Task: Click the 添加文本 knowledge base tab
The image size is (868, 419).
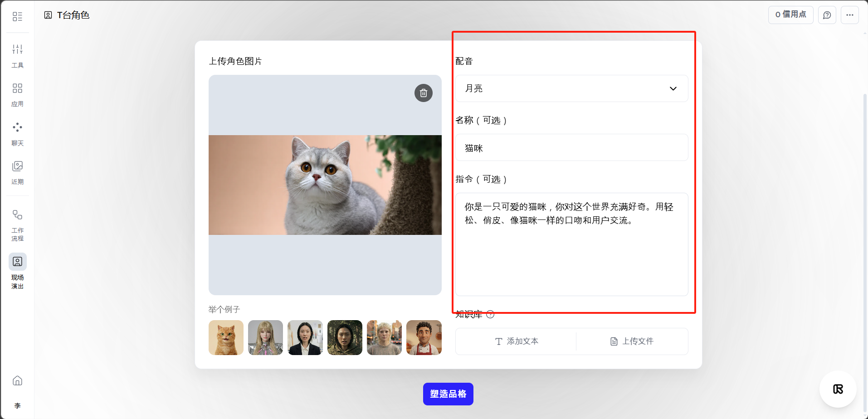Action: pos(516,341)
